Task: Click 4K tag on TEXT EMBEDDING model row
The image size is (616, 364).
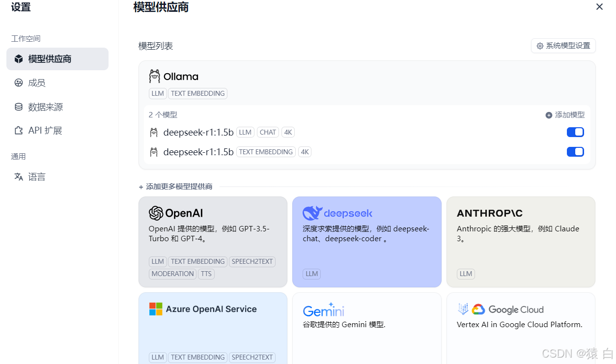Action: (305, 152)
